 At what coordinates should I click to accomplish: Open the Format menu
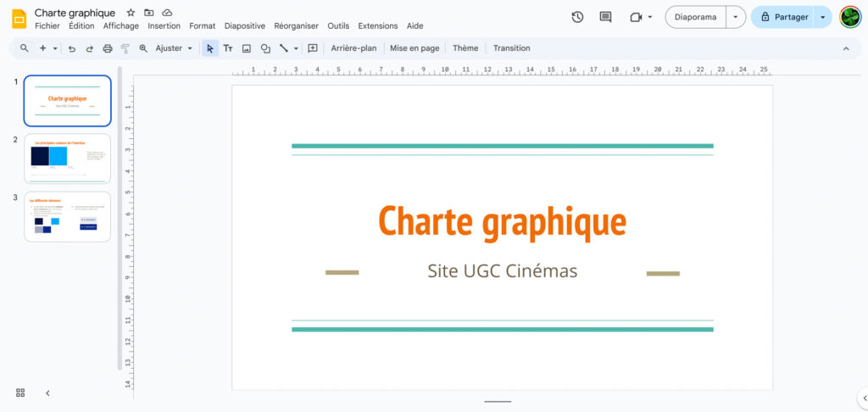click(202, 26)
